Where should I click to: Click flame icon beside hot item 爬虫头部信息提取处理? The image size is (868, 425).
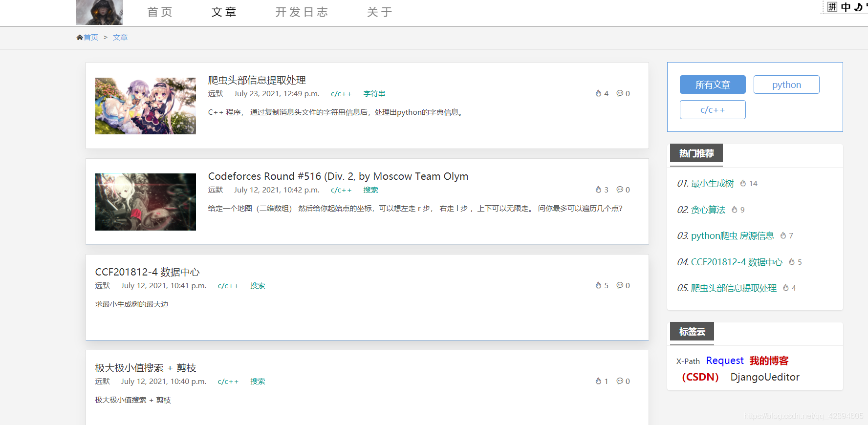(786, 288)
